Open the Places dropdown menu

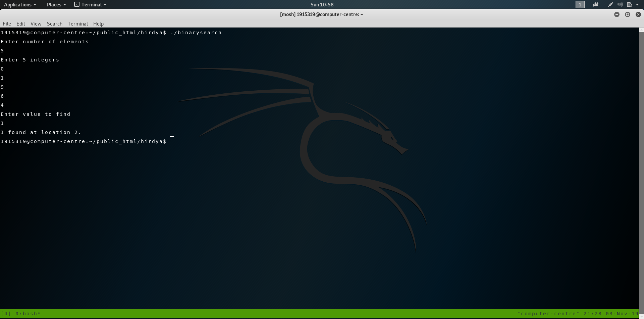[x=56, y=4]
